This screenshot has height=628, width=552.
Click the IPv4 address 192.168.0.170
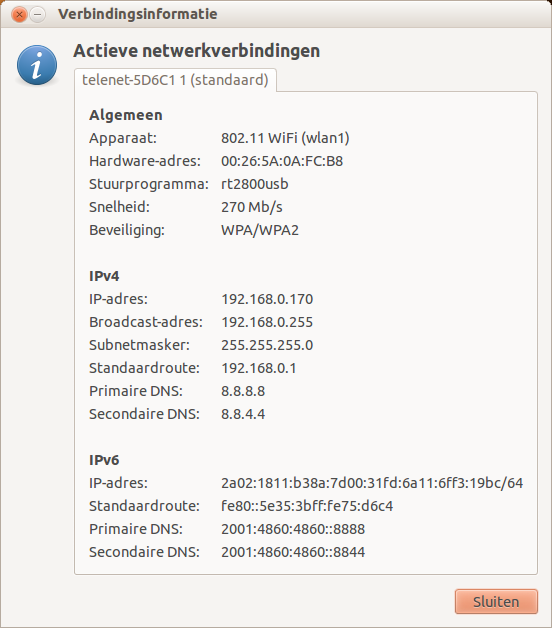pyautogui.click(x=267, y=299)
